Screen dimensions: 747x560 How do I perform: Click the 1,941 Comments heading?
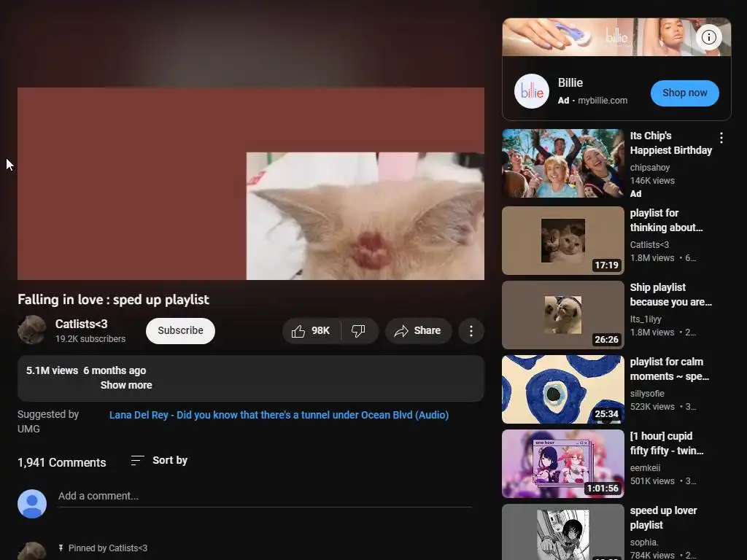62,462
